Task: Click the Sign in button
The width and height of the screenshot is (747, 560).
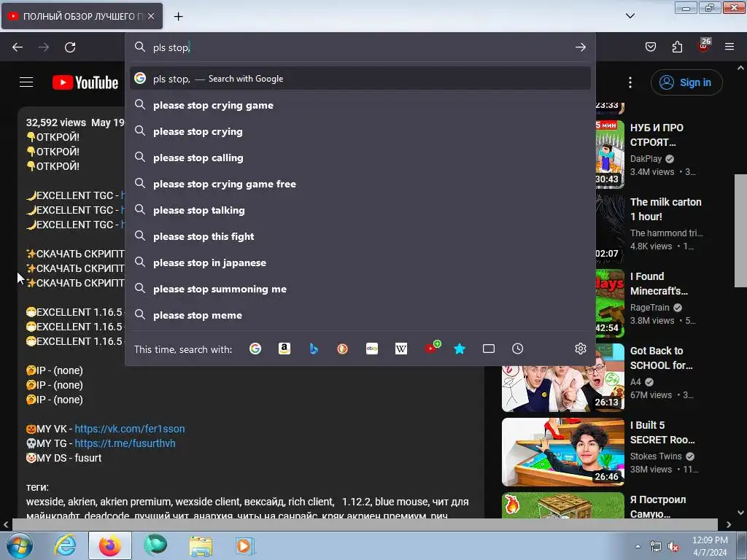Action: pyautogui.click(x=686, y=82)
